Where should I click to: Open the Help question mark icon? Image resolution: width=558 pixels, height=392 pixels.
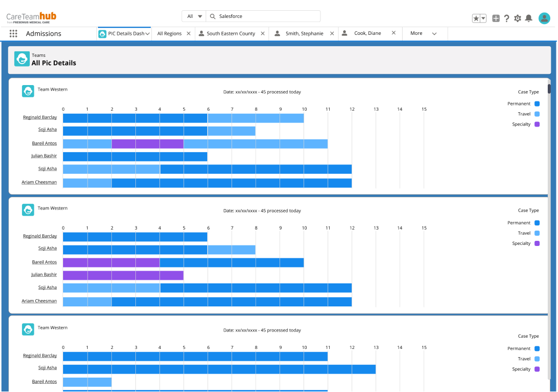tap(507, 18)
